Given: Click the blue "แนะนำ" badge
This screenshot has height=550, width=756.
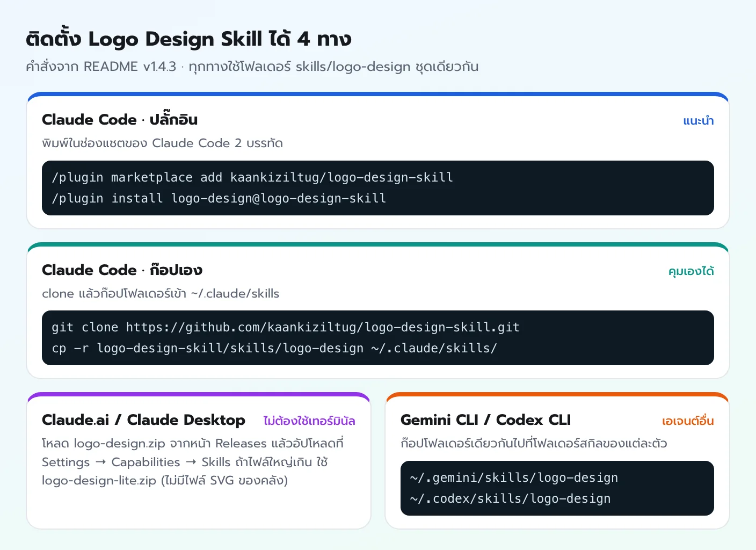Looking at the screenshot, I should [x=699, y=121].
